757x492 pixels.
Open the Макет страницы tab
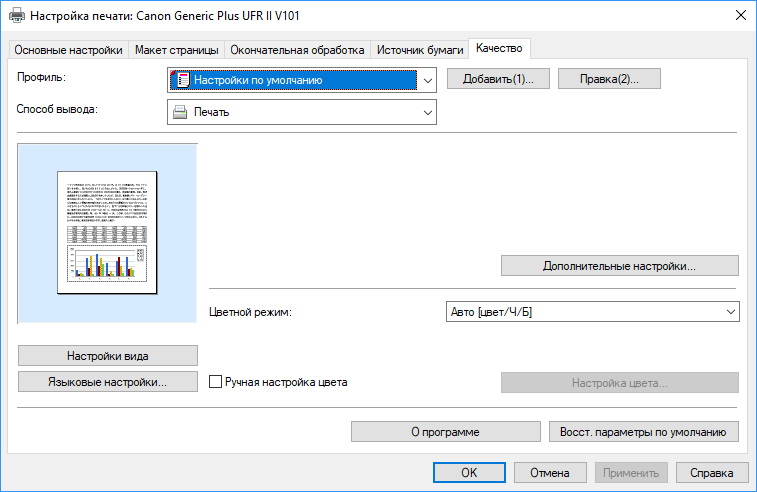[x=177, y=50]
